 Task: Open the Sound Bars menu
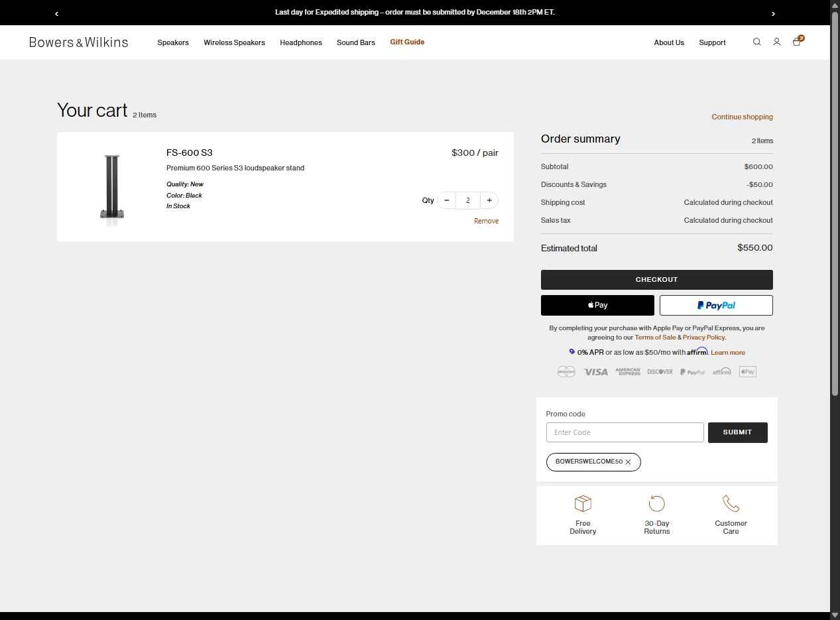[x=356, y=42]
